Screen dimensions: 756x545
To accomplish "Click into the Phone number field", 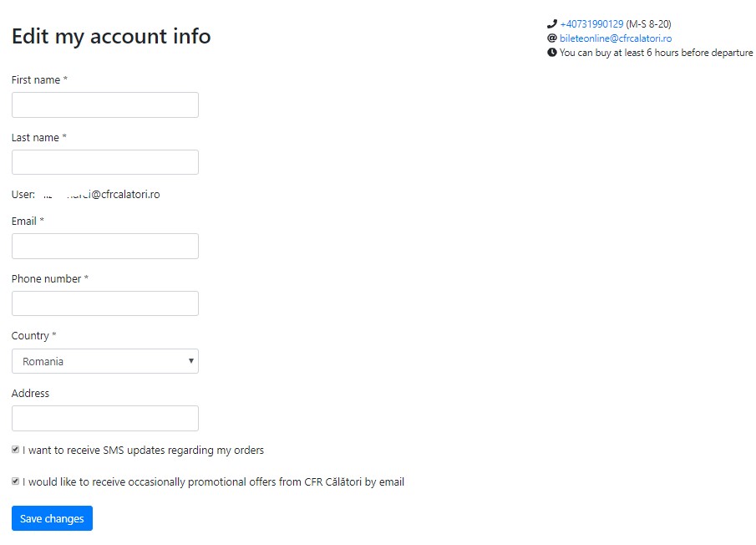I will pyautogui.click(x=105, y=303).
